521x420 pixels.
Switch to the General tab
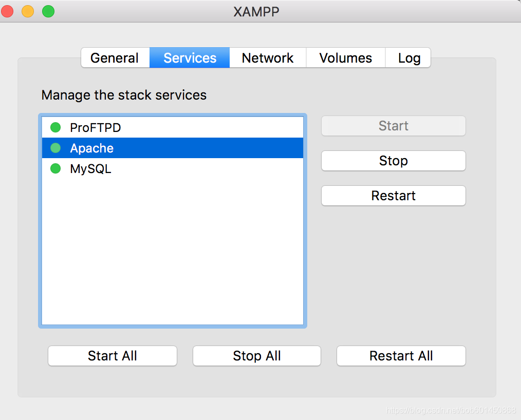point(115,58)
